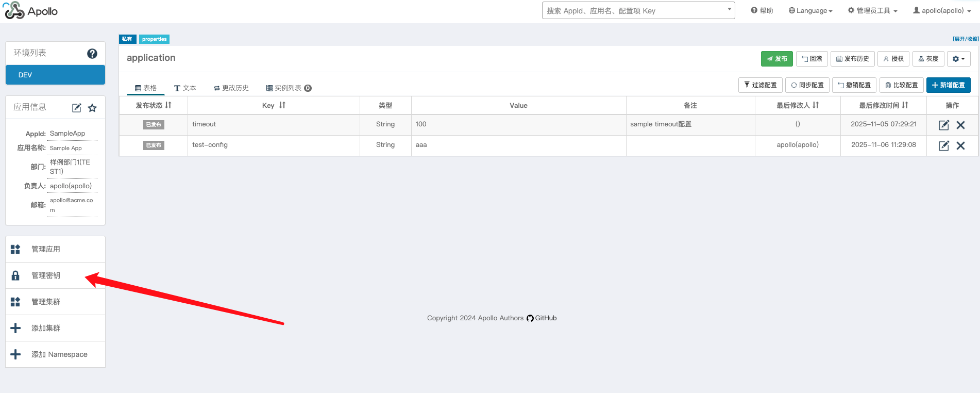Image resolution: width=980 pixels, height=393 pixels.
Task: Click 添加集群 in sidebar
Action: tap(55, 328)
